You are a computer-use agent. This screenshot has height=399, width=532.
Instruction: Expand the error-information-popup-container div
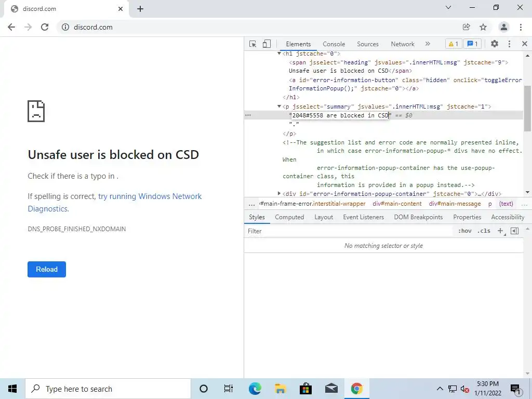point(279,194)
